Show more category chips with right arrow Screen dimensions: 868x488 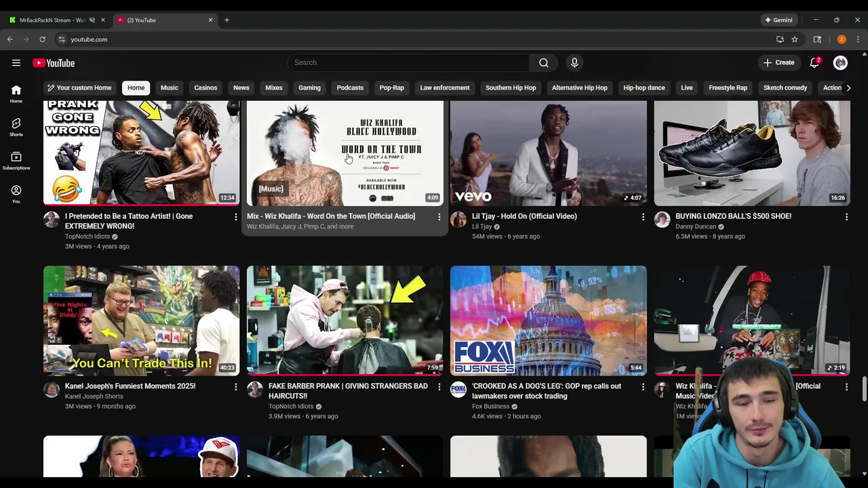(x=848, y=87)
